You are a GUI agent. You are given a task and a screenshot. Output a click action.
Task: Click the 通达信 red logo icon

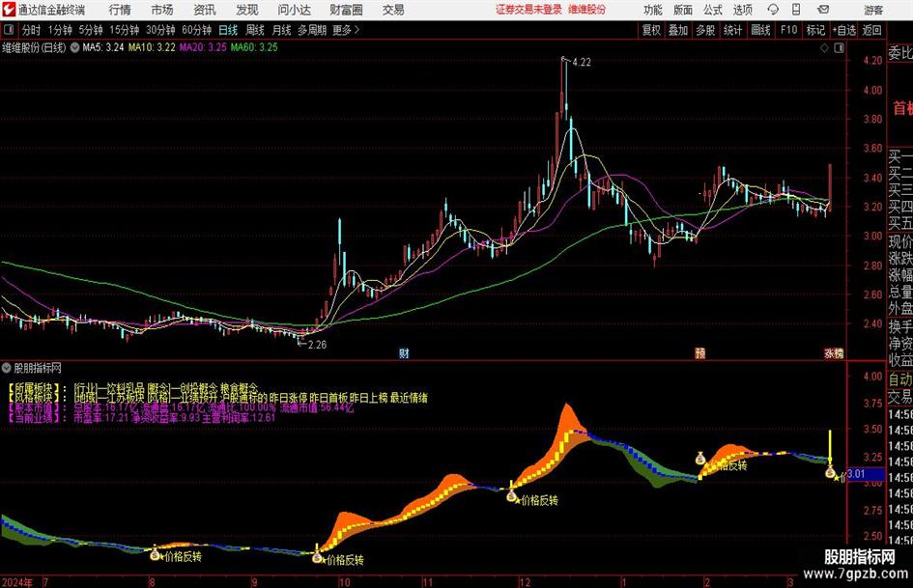[x=8, y=10]
